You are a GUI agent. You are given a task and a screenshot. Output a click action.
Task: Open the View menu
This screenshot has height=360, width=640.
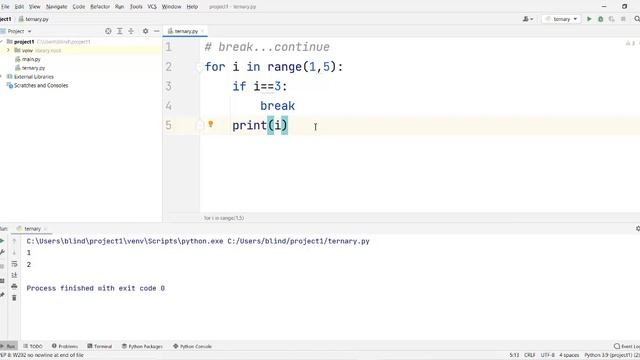[x=34, y=7]
